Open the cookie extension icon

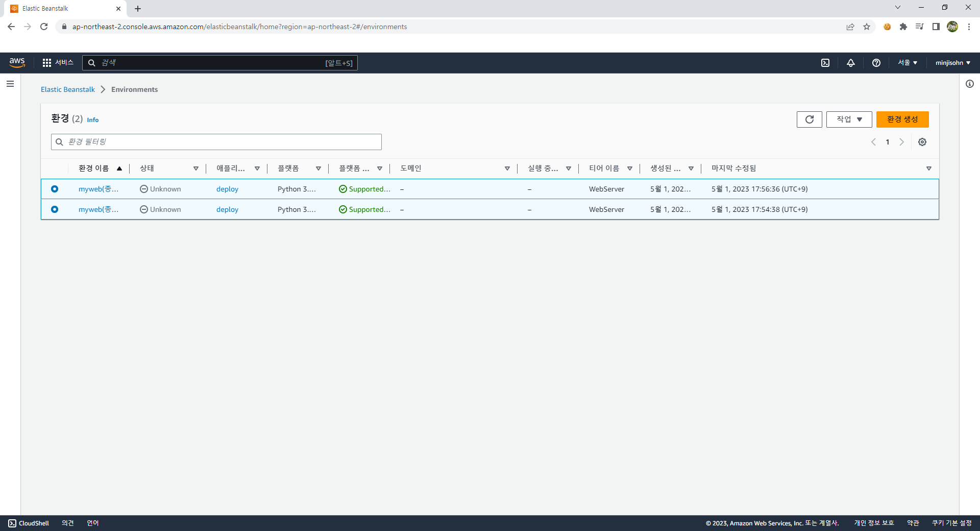coord(887,27)
